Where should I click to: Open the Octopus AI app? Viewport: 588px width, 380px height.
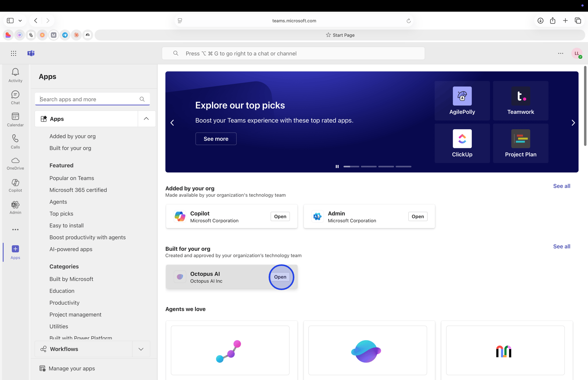point(280,277)
